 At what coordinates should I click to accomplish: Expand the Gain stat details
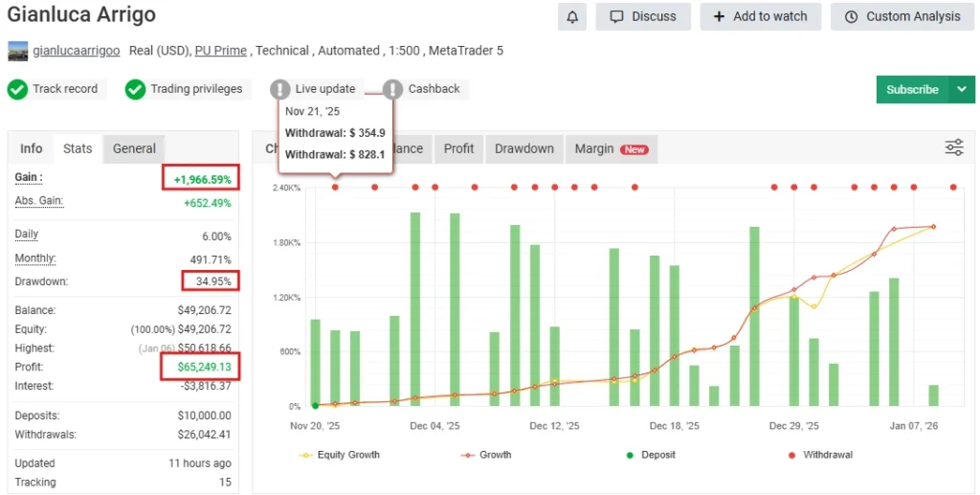click(x=29, y=177)
